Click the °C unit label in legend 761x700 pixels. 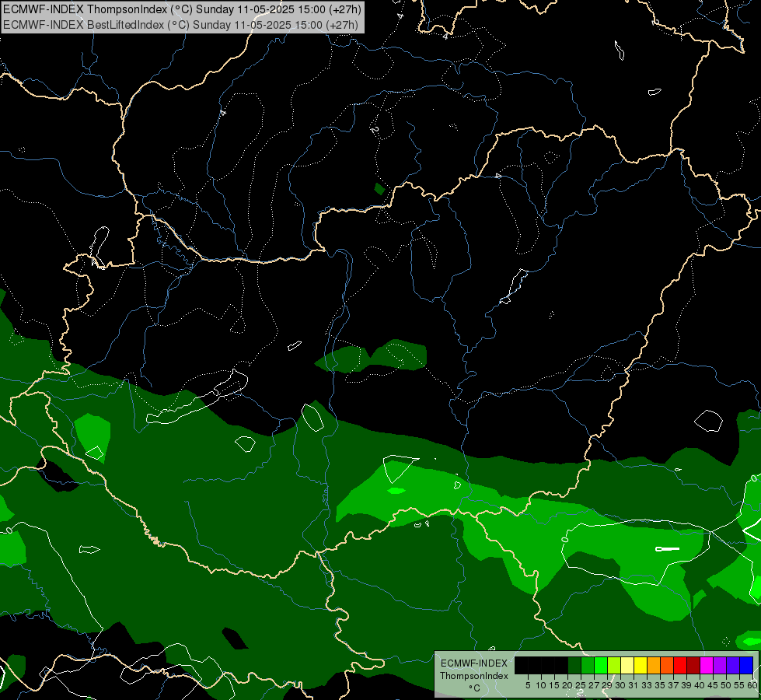[474, 688]
